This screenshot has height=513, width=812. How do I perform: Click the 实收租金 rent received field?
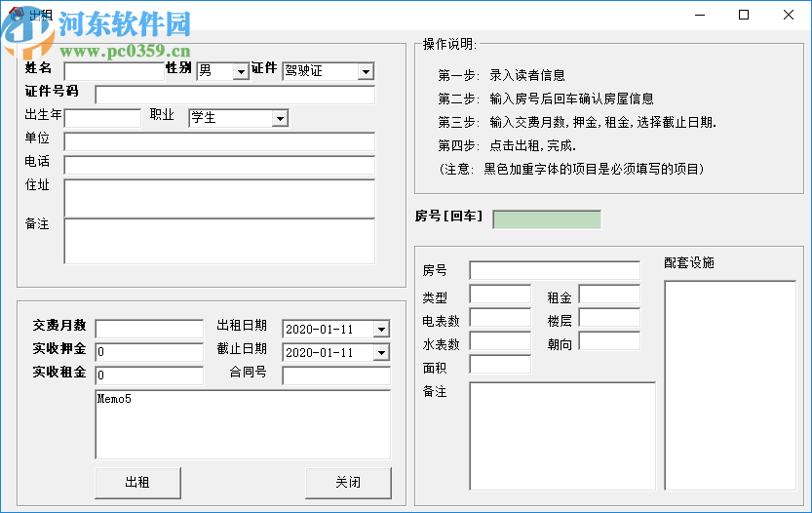tap(149, 375)
